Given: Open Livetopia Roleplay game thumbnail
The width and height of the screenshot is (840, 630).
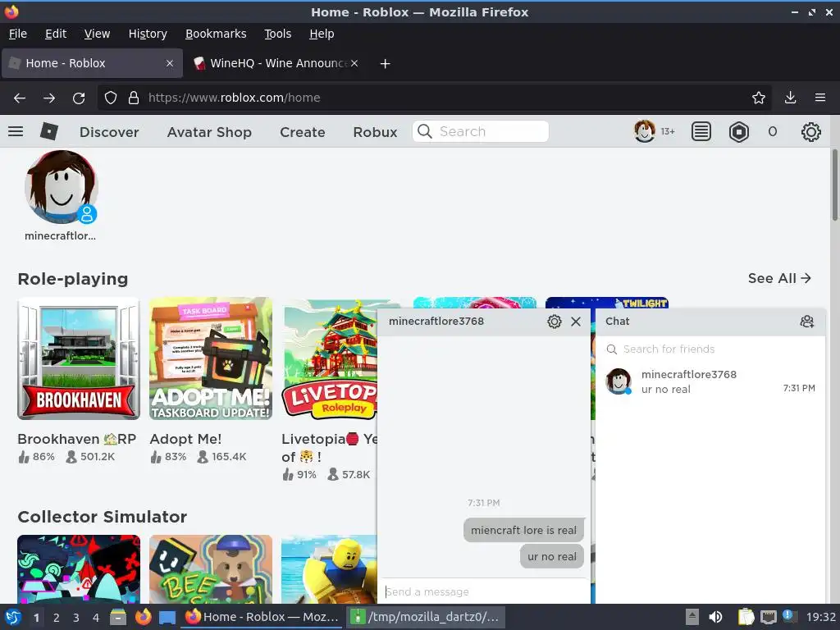Looking at the screenshot, I should point(330,358).
